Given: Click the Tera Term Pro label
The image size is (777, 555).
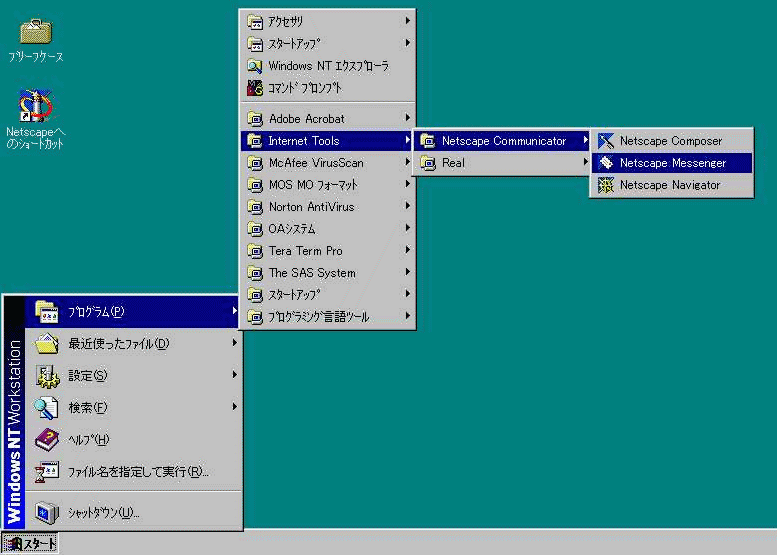Looking at the screenshot, I should point(306,251).
